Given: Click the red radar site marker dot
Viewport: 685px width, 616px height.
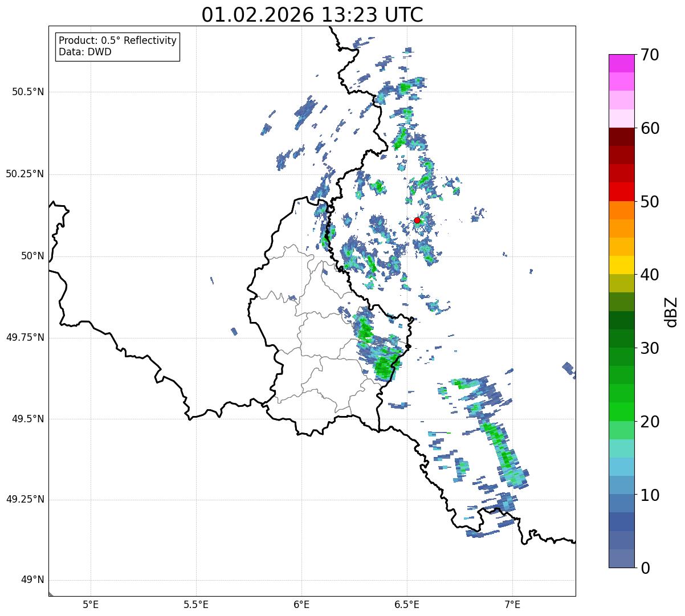Looking at the screenshot, I should pos(417,220).
